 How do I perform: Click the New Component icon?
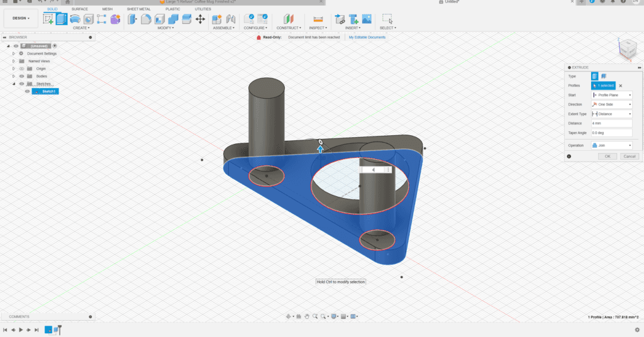click(217, 19)
